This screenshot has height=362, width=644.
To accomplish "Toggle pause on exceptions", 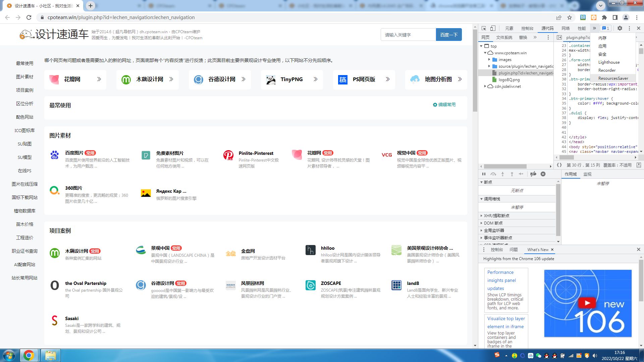I will (x=543, y=174).
